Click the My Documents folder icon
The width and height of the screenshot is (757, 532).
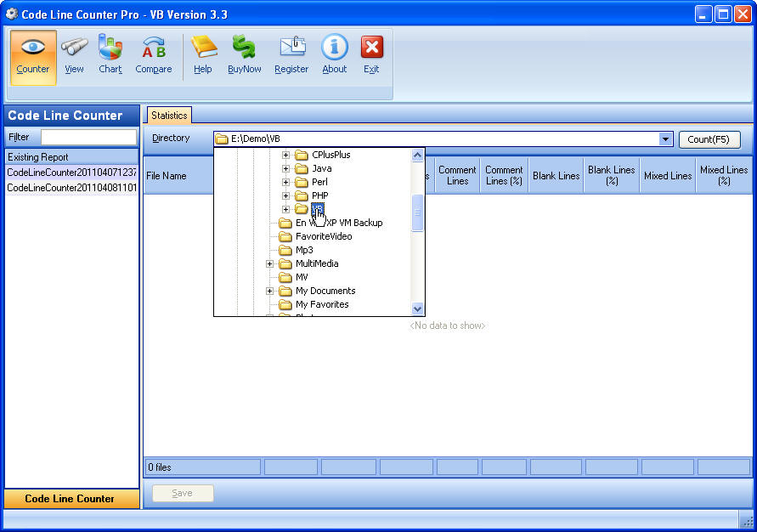click(285, 291)
